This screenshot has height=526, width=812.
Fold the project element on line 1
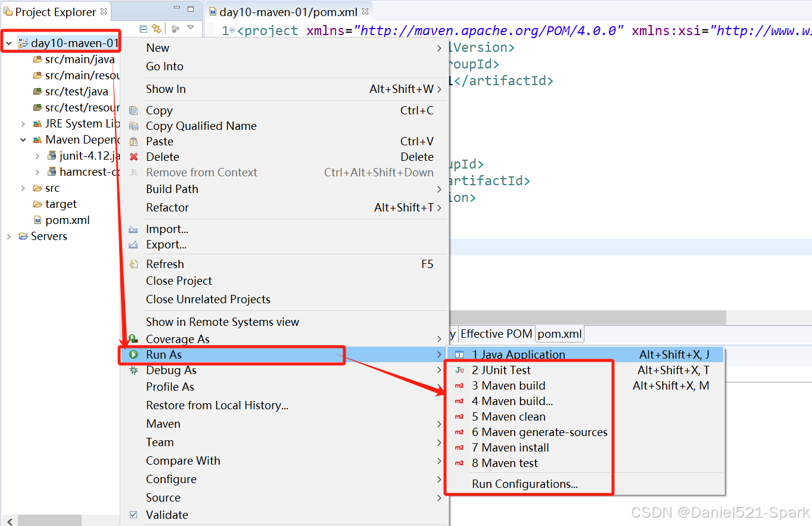point(232,30)
